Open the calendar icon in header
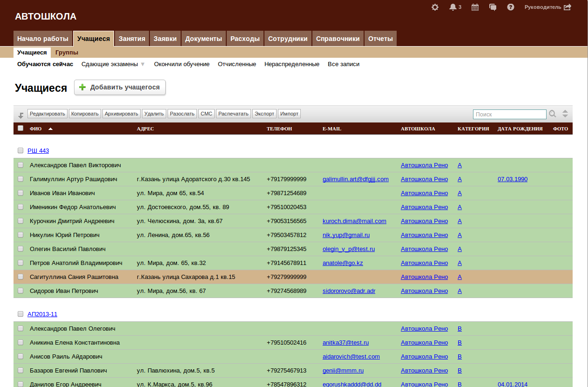 point(475,7)
